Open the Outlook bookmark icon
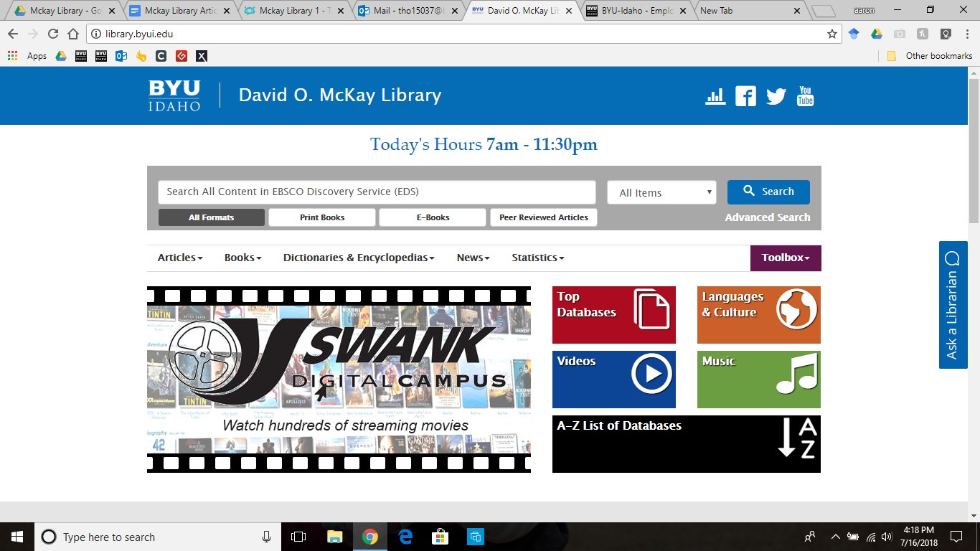The image size is (980, 551). click(121, 55)
